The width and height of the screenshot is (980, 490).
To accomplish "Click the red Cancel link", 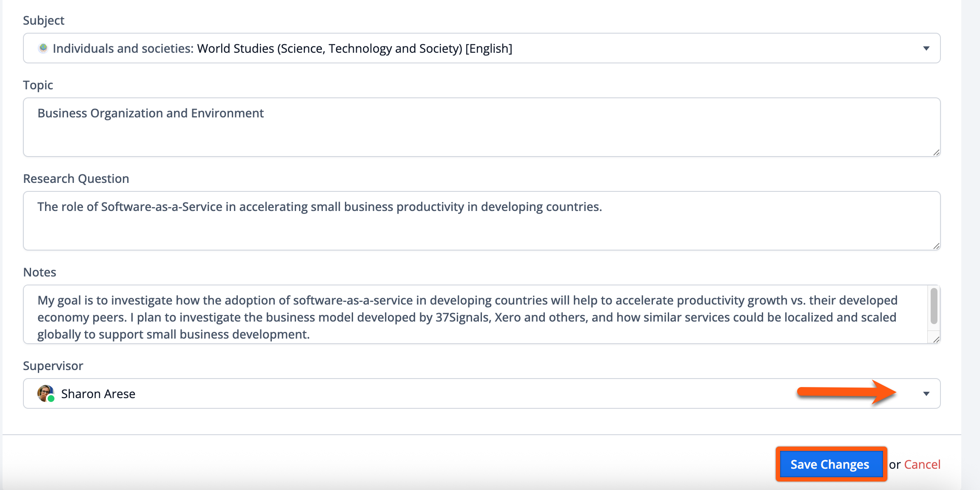I will pyautogui.click(x=922, y=464).
